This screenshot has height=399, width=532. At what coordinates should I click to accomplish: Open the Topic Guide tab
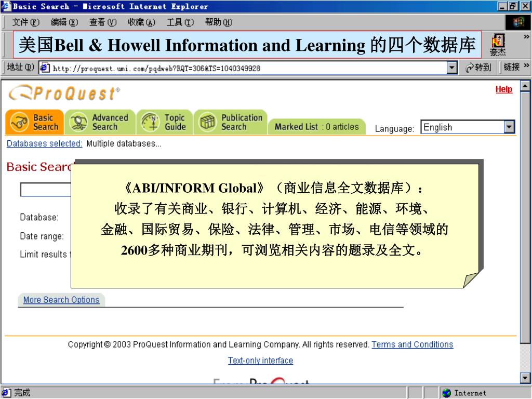point(165,122)
